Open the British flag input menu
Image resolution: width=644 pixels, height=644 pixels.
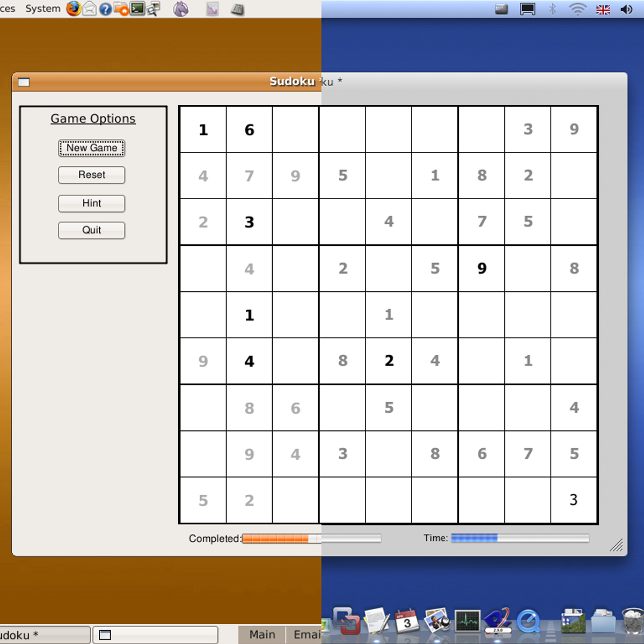(603, 9)
